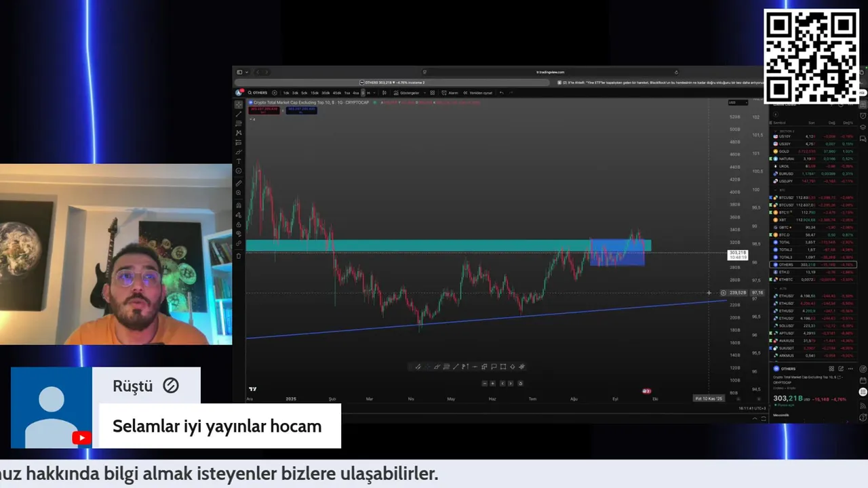The width and height of the screenshot is (868, 488).
Task: Open the Göstergeler indicators menu
Action: (x=406, y=93)
